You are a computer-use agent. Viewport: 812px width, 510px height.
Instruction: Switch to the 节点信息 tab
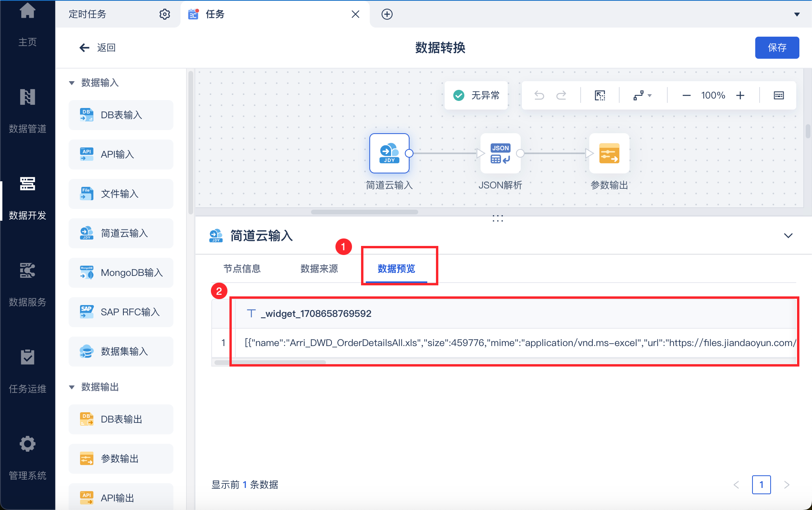pyautogui.click(x=242, y=269)
